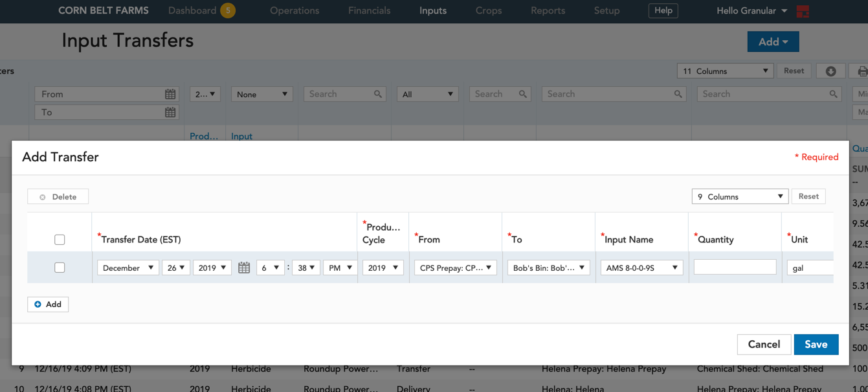This screenshot has height=392, width=868.
Task: Open the From CPS Prepay dropdown
Action: (x=456, y=268)
